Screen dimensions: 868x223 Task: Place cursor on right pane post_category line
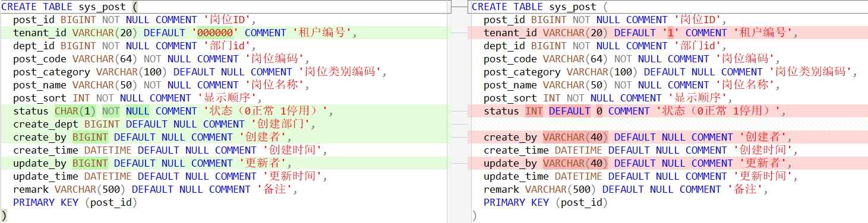point(670,72)
